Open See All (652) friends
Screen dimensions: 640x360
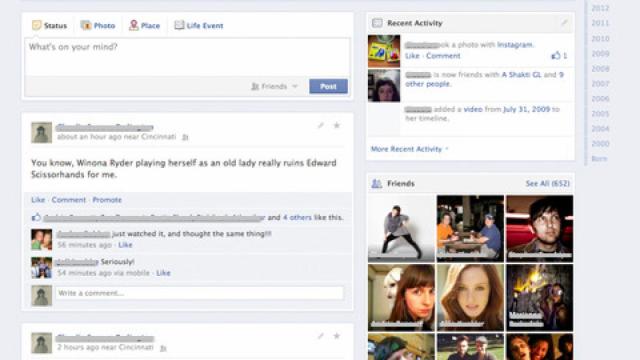547,184
